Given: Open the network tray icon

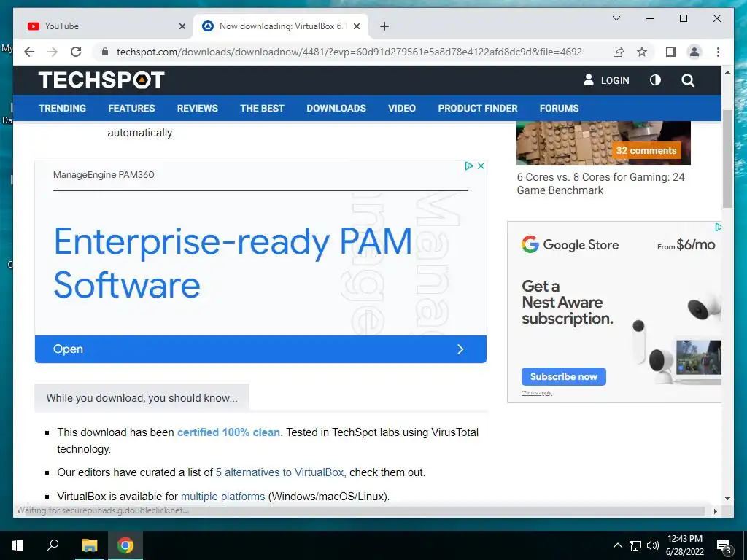Looking at the screenshot, I should point(635,545).
